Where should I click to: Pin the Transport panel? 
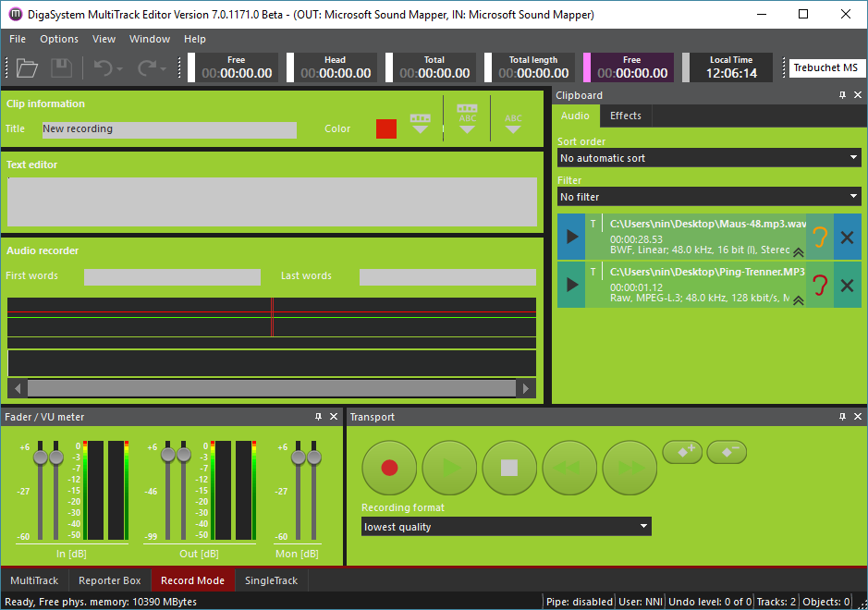tap(842, 417)
